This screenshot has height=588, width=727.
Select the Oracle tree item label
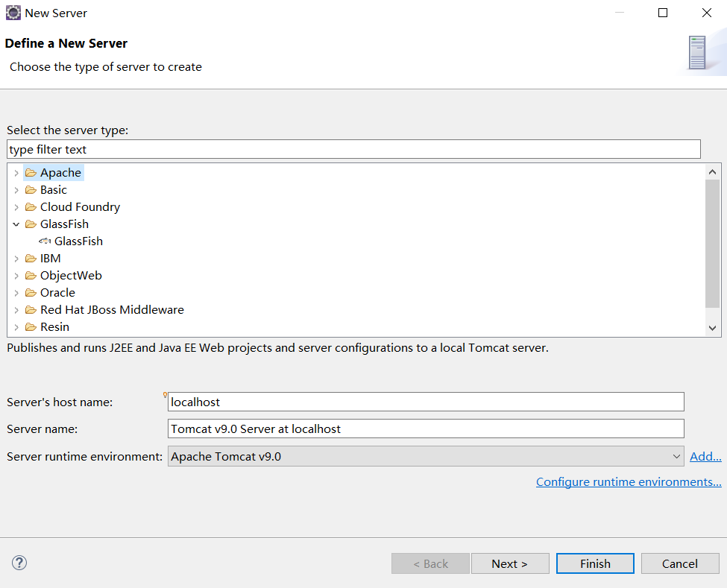(57, 293)
